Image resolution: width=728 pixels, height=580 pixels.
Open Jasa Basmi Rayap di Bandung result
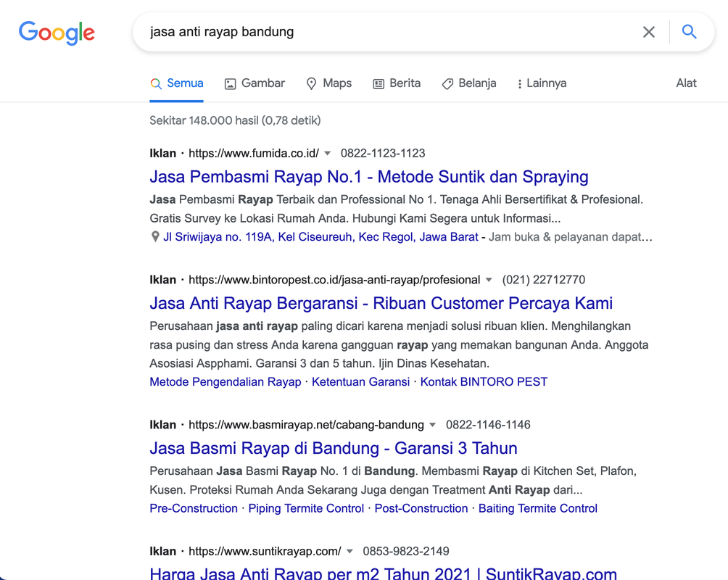(333, 448)
